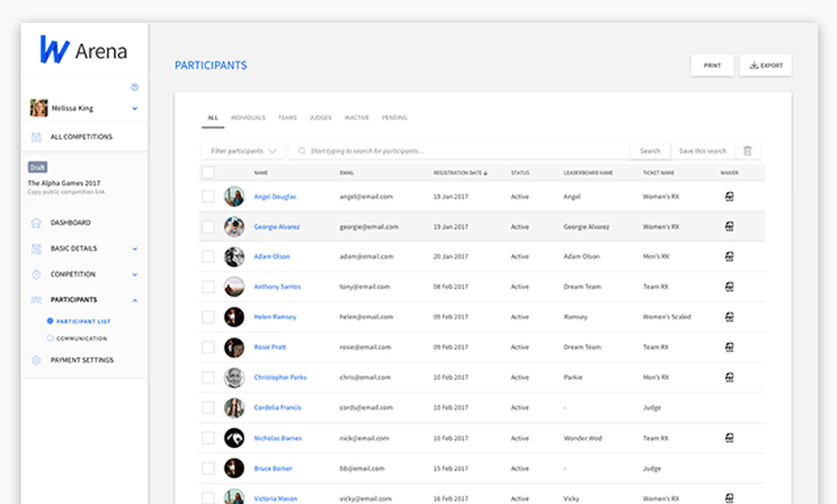Screen dimensions: 837x504
Task: Click the trash delete icon
Action: click(x=748, y=151)
